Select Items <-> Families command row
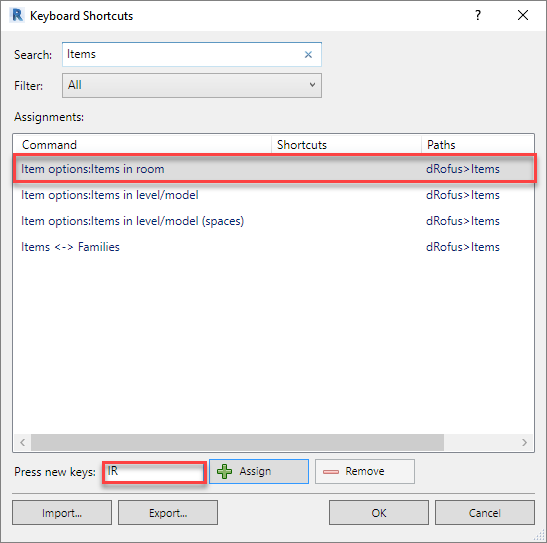Viewport: 547px width, 543px height. [274, 247]
